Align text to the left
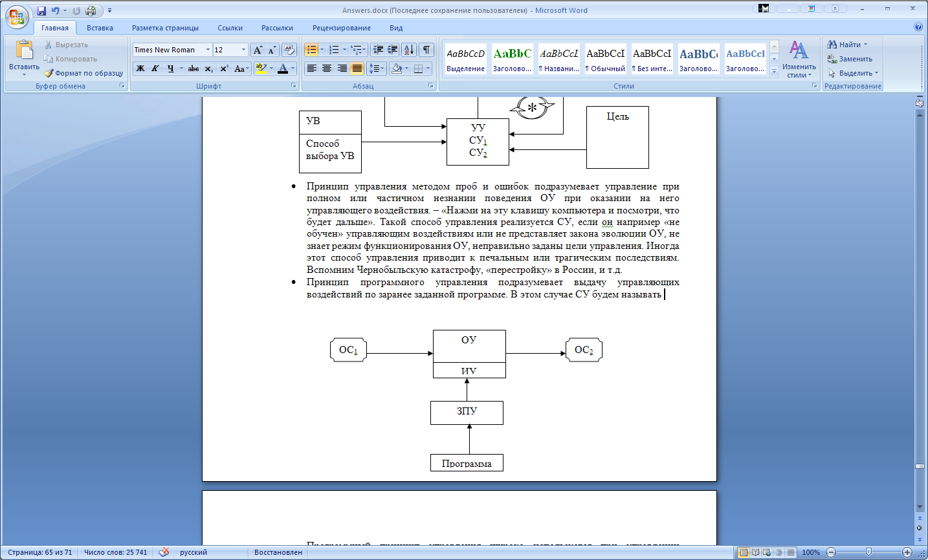Screen dimensions: 928x560 [312, 69]
